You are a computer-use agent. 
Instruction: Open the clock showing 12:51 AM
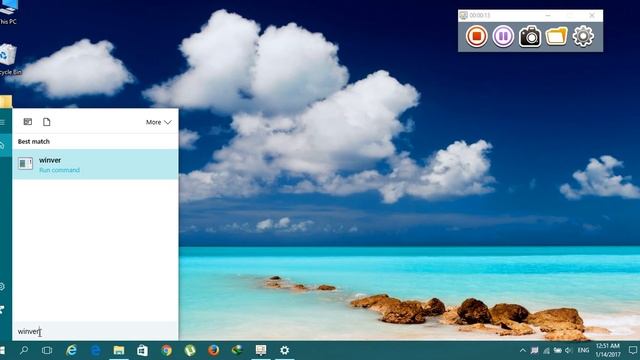607,350
